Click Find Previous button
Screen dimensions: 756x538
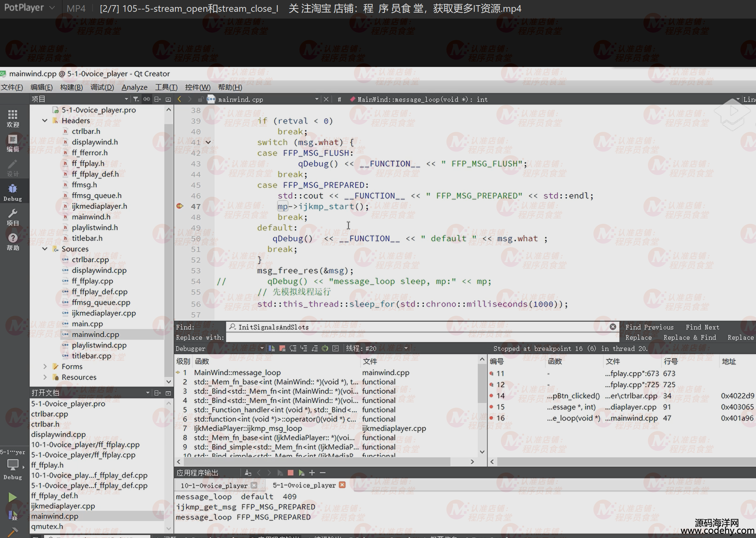click(x=649, y=327)
